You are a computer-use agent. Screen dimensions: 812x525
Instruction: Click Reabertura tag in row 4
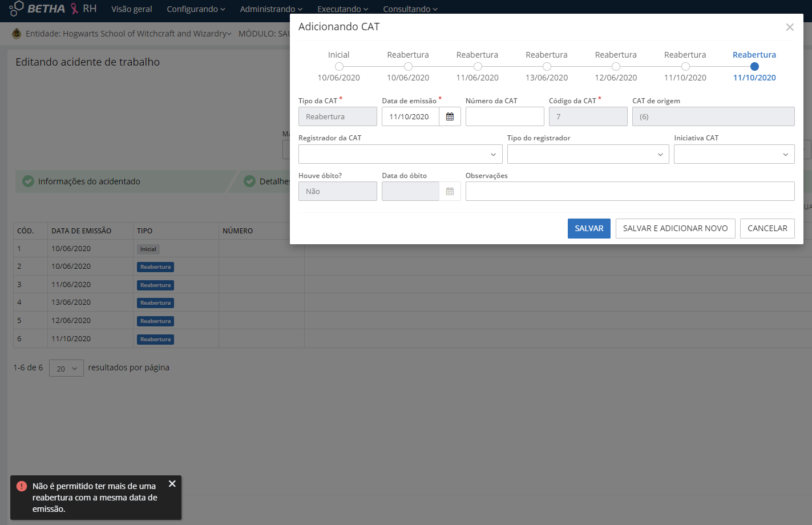[x=155, y=303]
